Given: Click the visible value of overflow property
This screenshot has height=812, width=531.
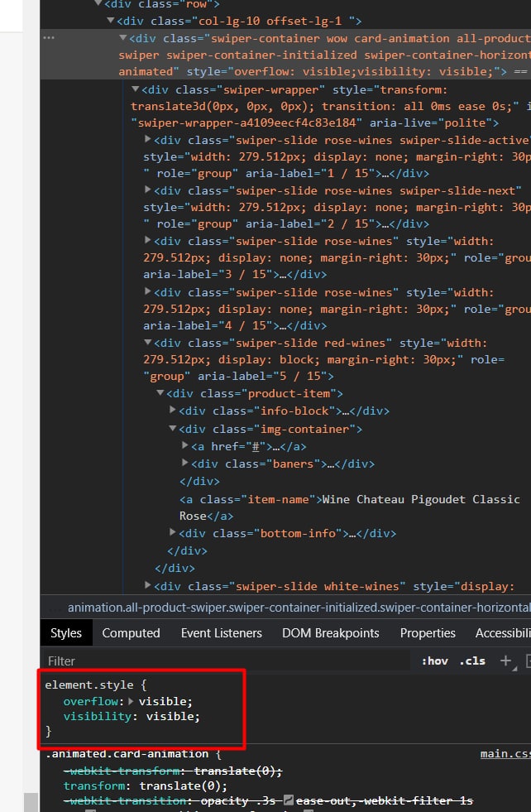Looking at the screenshot, I should 163,701.
